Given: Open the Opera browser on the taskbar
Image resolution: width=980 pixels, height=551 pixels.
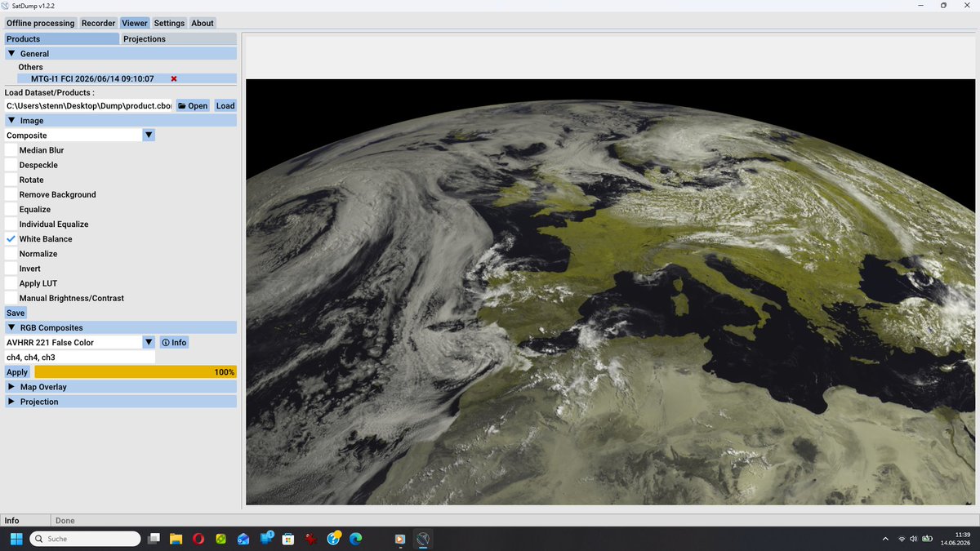Looking at the screenshot, I should click(198, 539).
